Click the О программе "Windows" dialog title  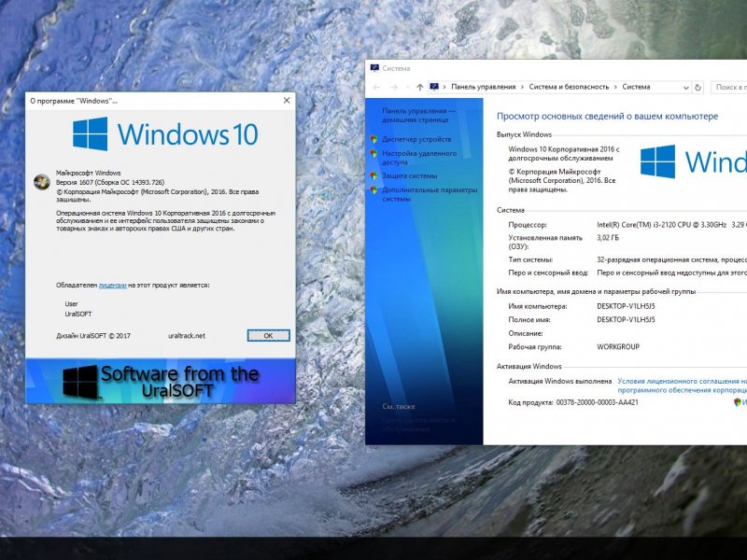click(x=74, y=101)
